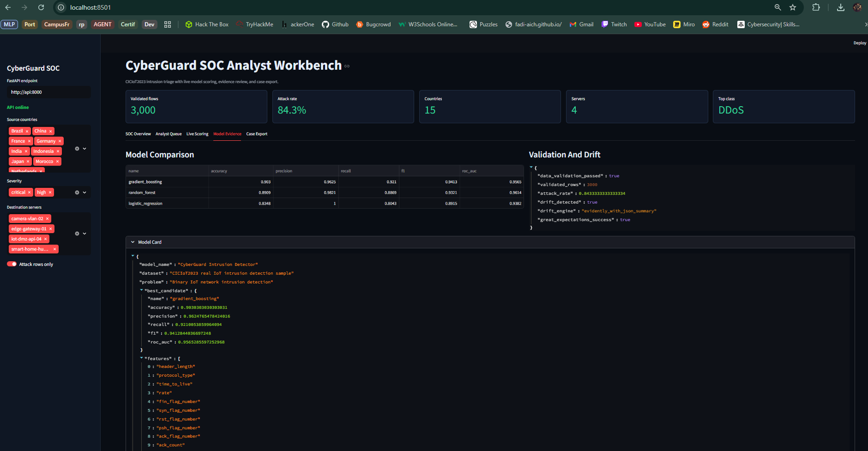Open the Gmail bookmark

582,24
